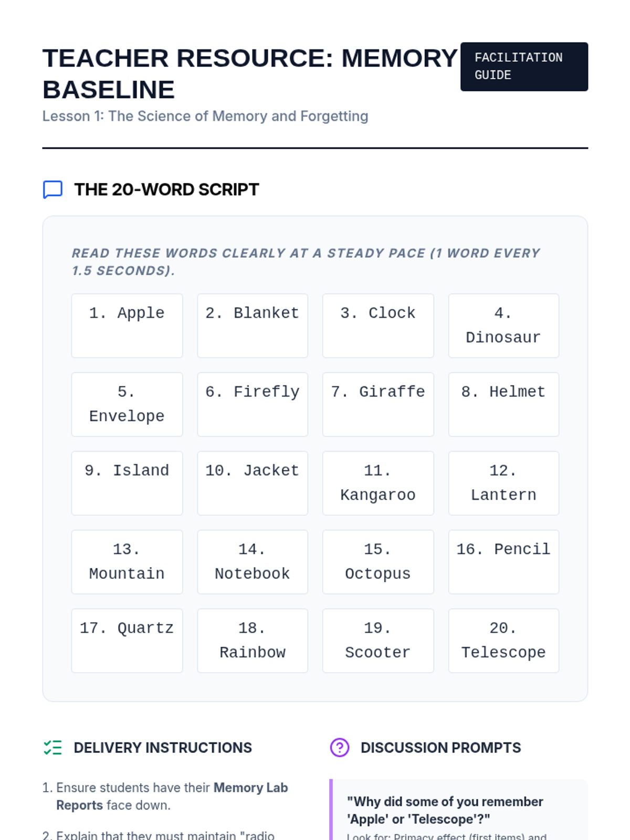Click the Lesson 1 subtitle text
This screenshot has height=840, width=630.
click(x=205, y=116)
